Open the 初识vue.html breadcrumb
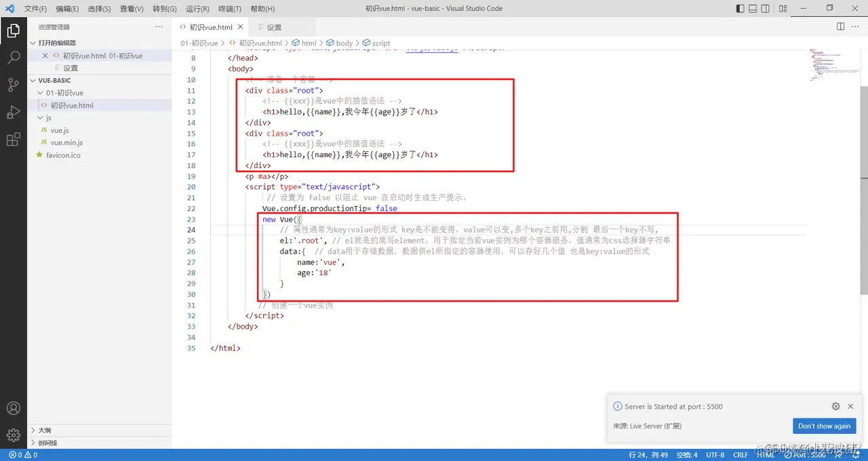The width and height of the screenshot is (868, 461). [256, 43]
